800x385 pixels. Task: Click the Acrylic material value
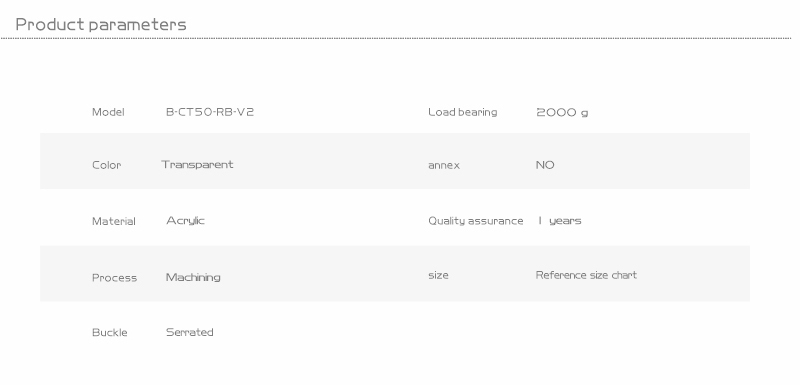tap(185, 221)
